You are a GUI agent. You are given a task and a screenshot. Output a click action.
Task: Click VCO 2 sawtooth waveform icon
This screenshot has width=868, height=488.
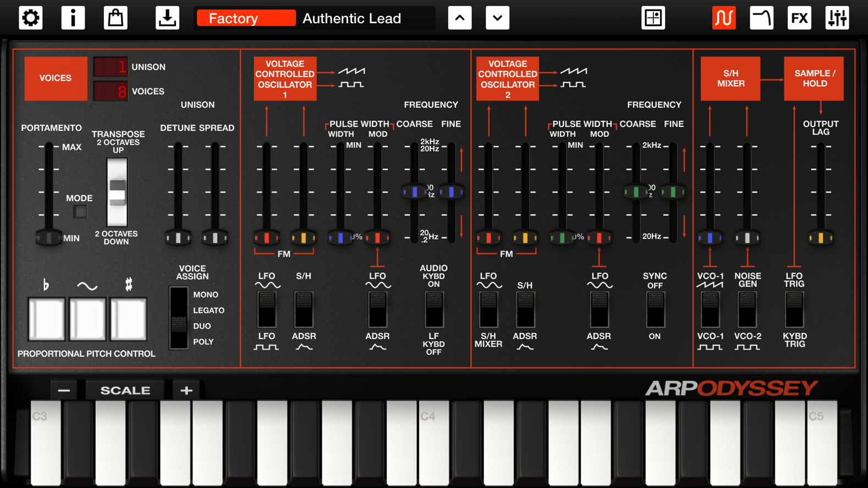pos(574,71)
